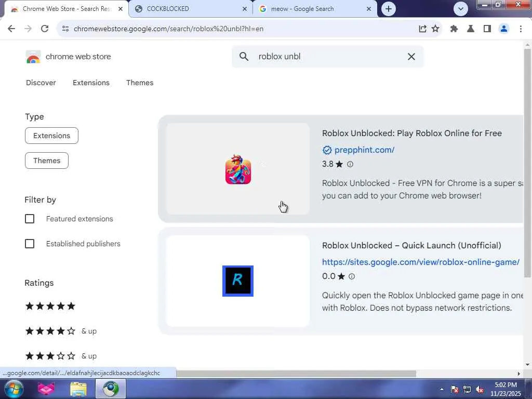Image resolution: width=532 pixels, height=399 pixels.
Task: Click the vertical page scrollbar thumb
Action: (x=527, y=163)
